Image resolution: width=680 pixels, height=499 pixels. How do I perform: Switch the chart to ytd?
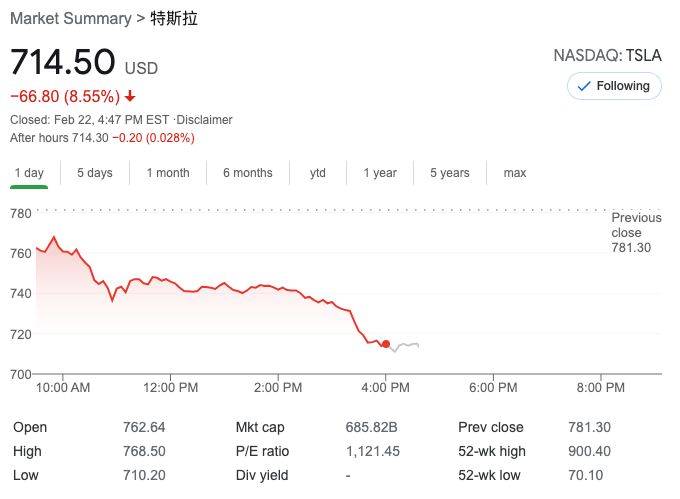(318, 173)
